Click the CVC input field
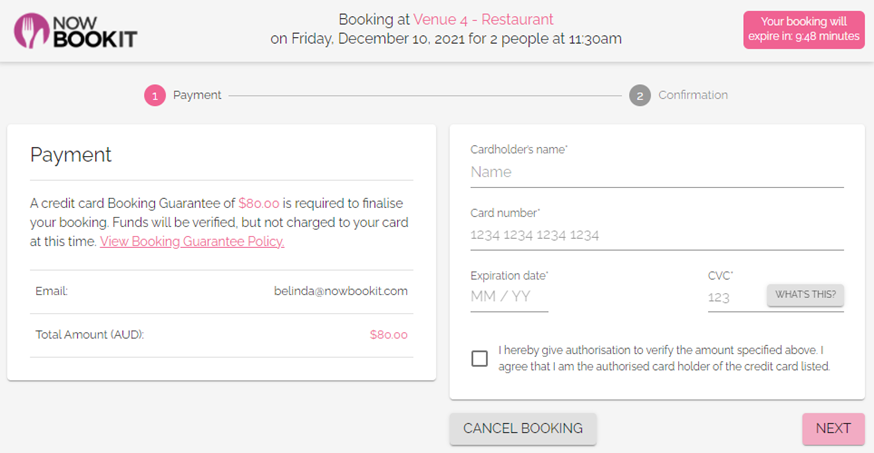Screen dimensions: 874x453 pyautogui.click(x=733, y=297)
